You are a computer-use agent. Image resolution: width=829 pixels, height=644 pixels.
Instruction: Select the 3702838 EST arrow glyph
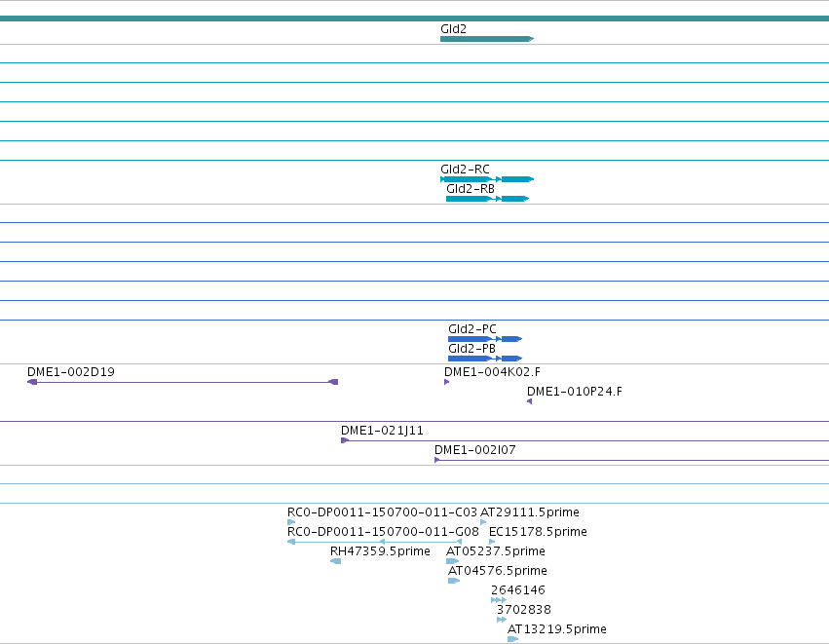[502, 621]
